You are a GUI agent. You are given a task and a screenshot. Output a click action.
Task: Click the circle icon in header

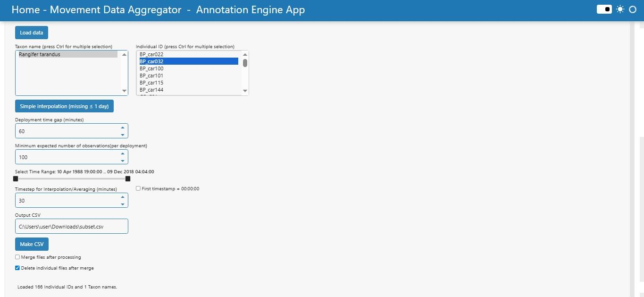tap(633, 9)
